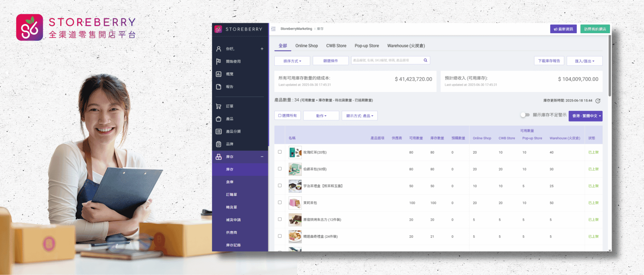Click the 篩選條件 filter button
The height and width of the screenshot is (275, 644).
coord(331,61)
